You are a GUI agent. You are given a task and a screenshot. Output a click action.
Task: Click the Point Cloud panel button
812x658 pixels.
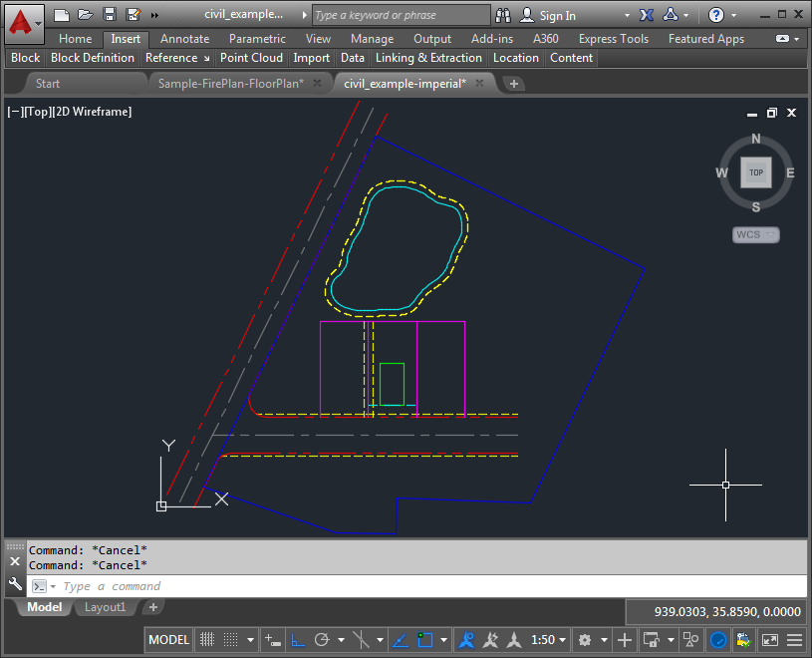(x=251, y=58)
